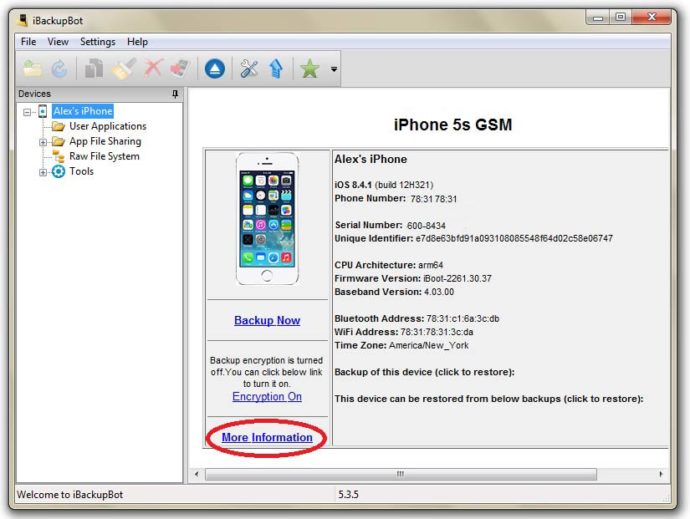The image size is (690, 519).
Task: Click the refresh toolbar icon
Action: 60,69
